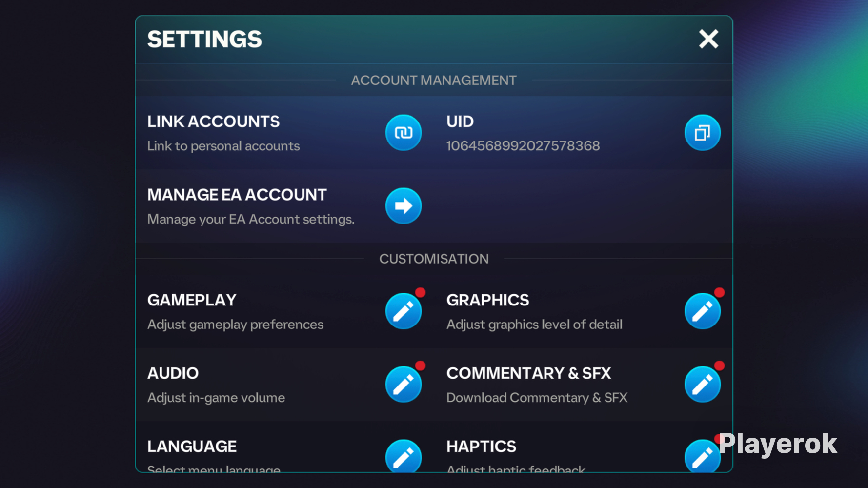Select the Graphics label

488,300
